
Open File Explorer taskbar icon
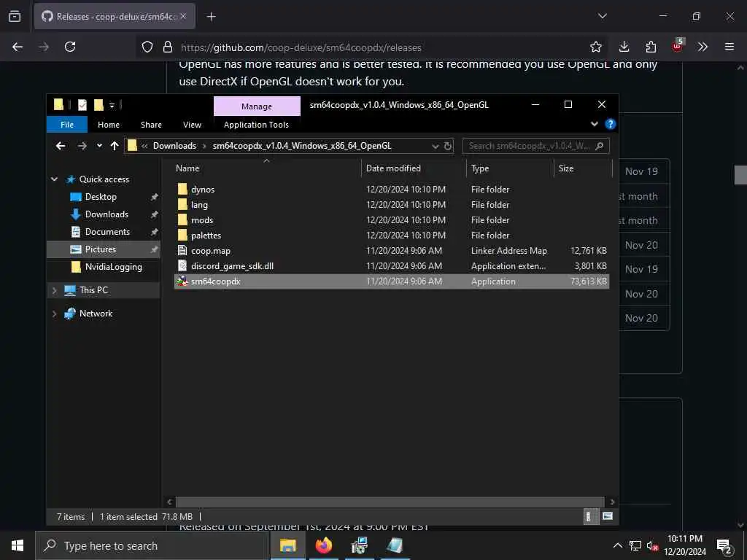click(x=287, y=545)
